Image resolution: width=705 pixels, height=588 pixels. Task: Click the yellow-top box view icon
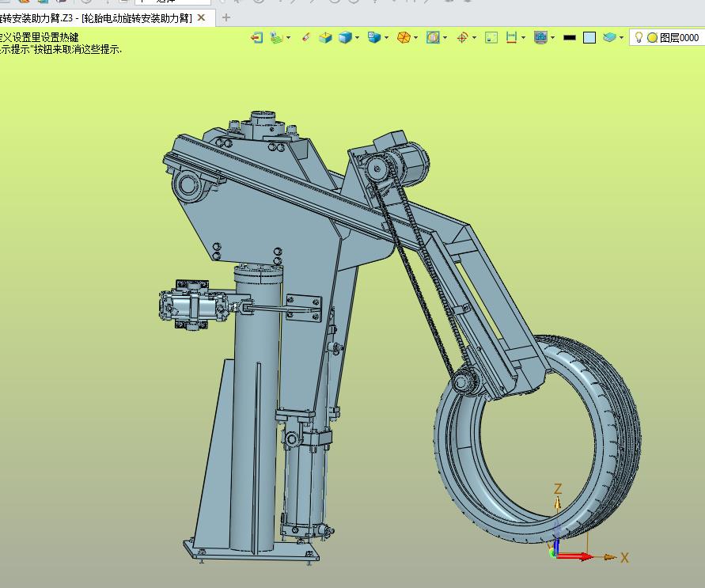click(325, 38)
